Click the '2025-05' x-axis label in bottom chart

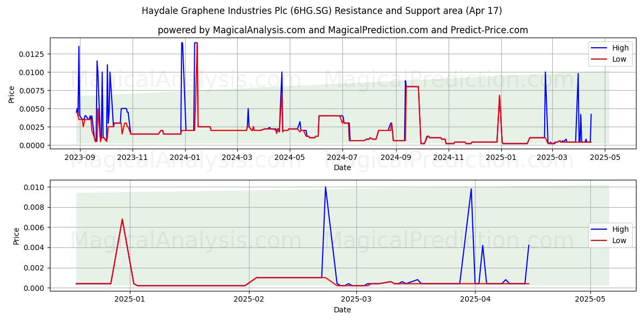590,299
